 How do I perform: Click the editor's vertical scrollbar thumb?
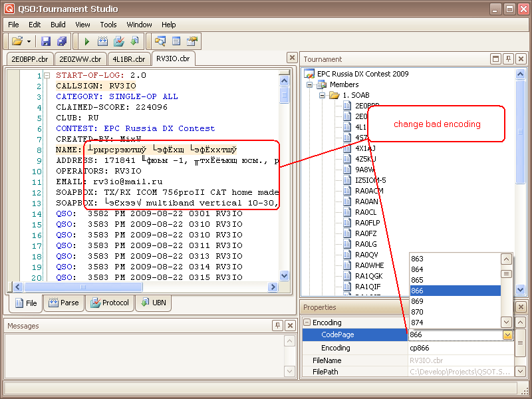pyautogui.click(x=285, y=94)
